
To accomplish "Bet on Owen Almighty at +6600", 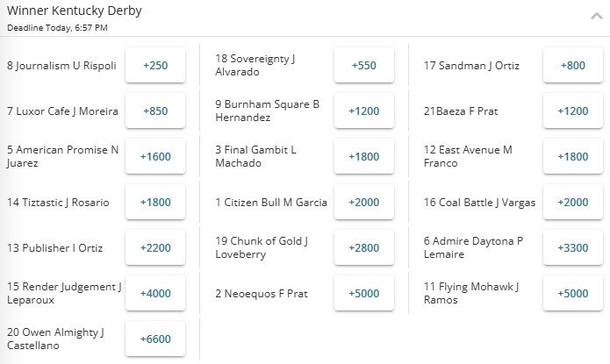I will (155, 339).
